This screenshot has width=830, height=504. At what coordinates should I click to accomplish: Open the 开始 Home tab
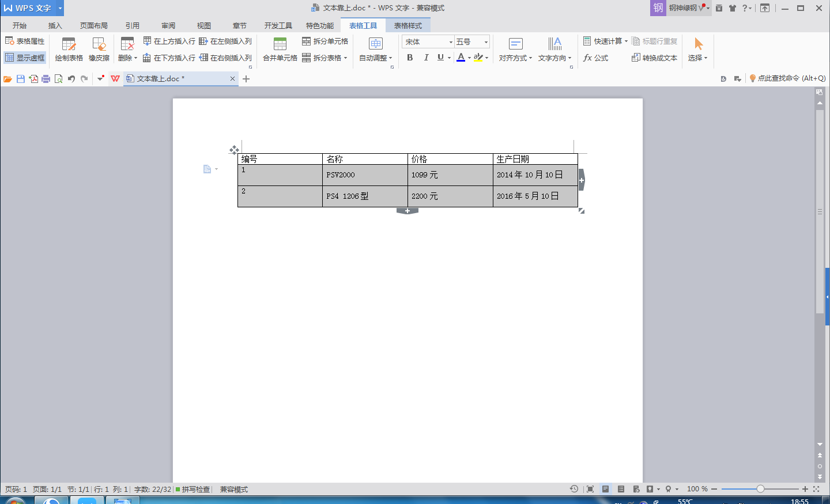pyautogui.click(x=20, y=25)
